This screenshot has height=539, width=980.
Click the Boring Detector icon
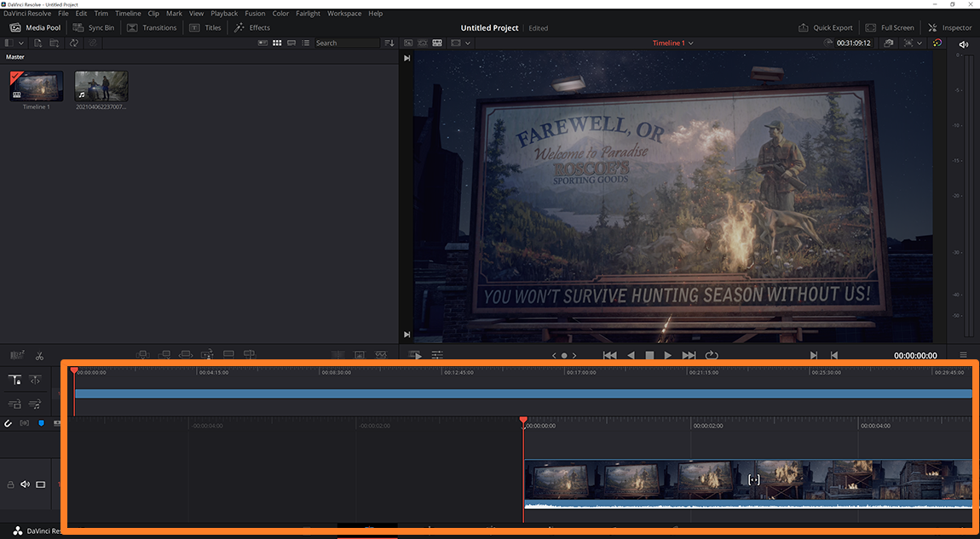coord(18,355)
